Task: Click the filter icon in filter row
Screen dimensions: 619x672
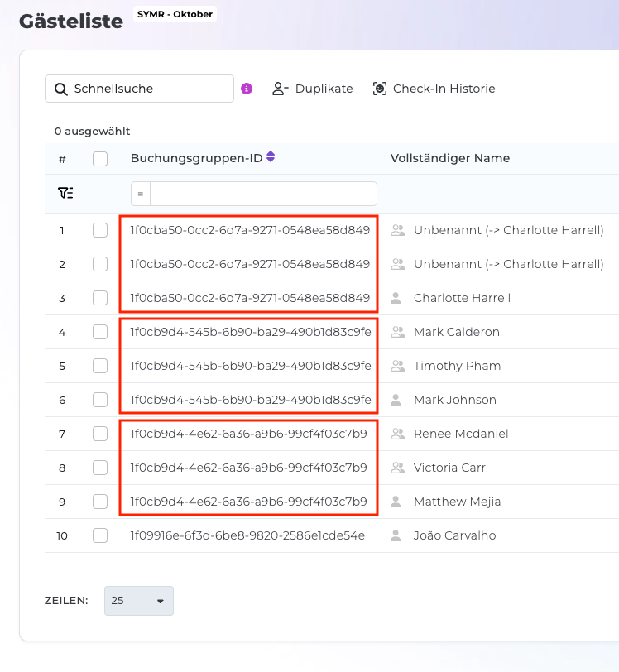Action: (65, 194)
